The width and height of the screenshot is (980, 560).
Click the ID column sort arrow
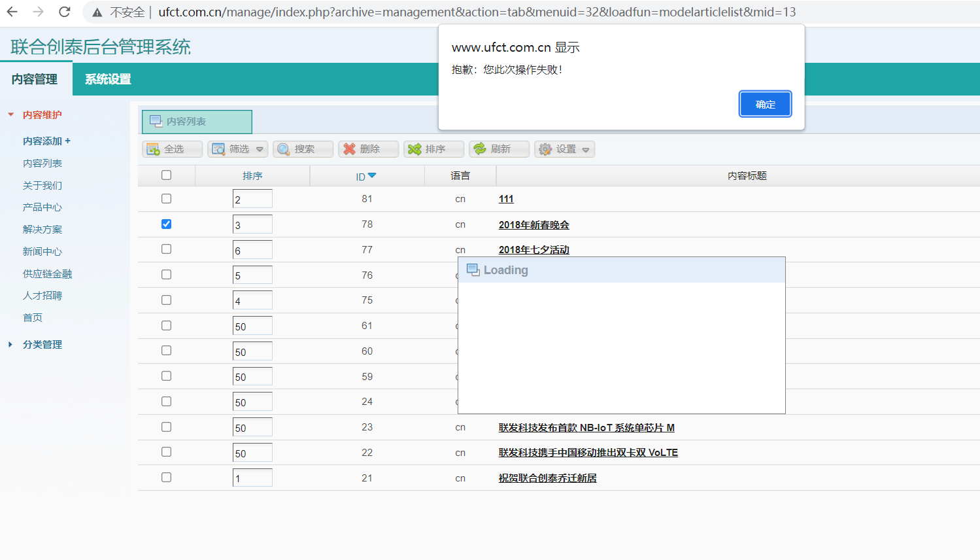click(371, 175)
